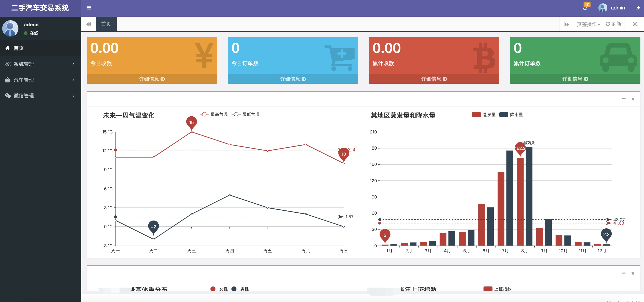
Task: Open the 页签操作 dropdown
Action: point(588,24)
